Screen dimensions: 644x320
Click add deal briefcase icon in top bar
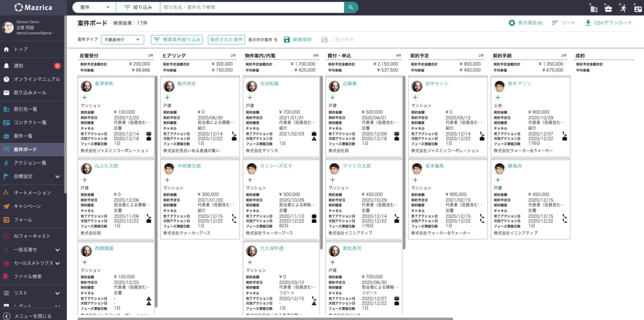(608, 8)
